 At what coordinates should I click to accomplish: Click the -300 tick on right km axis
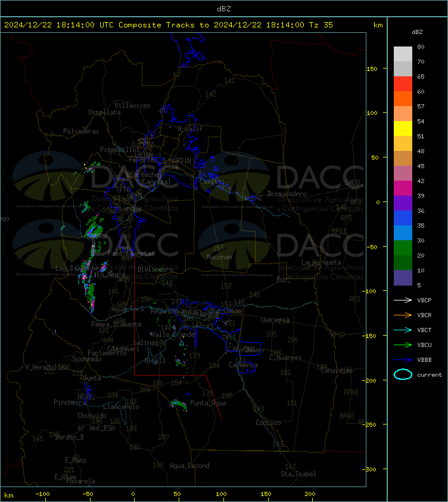click(369, 469)
